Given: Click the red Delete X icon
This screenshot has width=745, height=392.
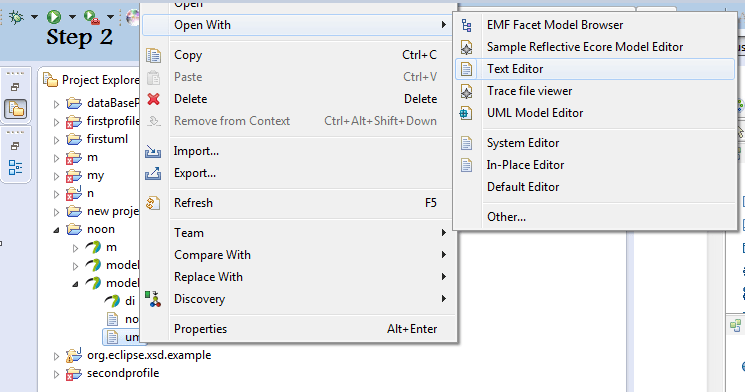Looking at the screenshot, I should tap(153, 99).
